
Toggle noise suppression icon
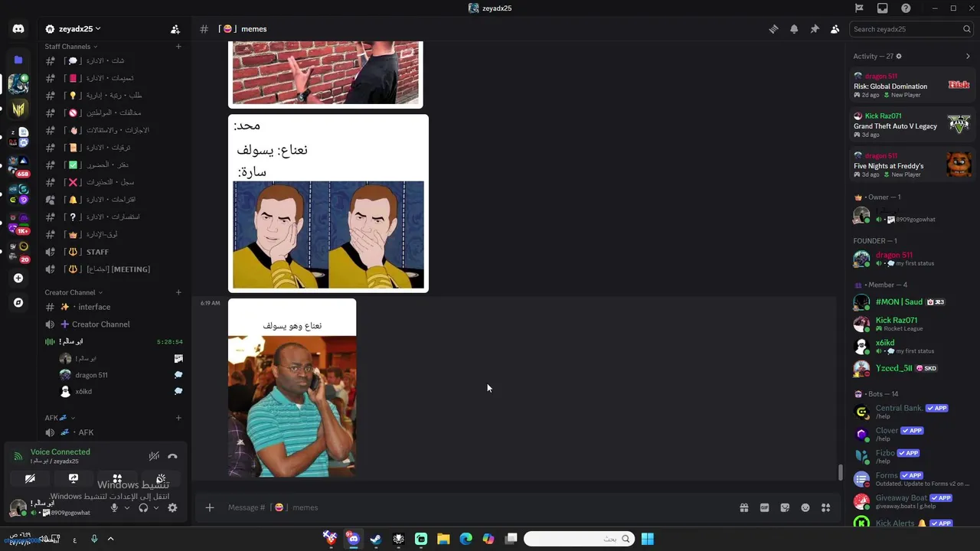(x=154, y=456)
